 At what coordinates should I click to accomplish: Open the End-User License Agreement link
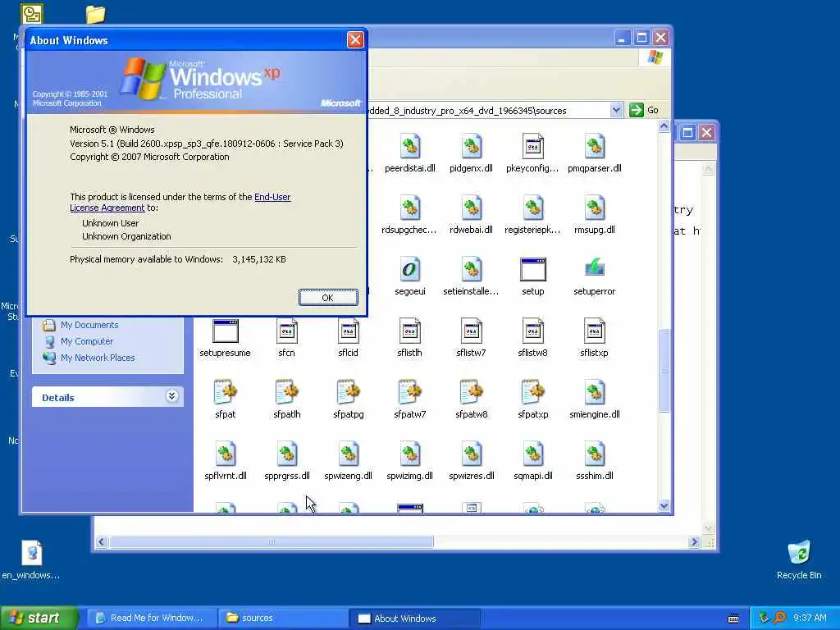pyautogui.click(x=272, y=197)
